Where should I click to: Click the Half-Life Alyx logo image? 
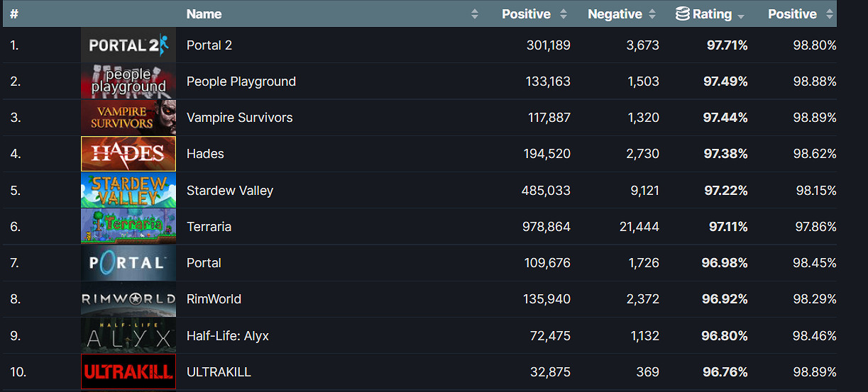[x=128, y=336]
